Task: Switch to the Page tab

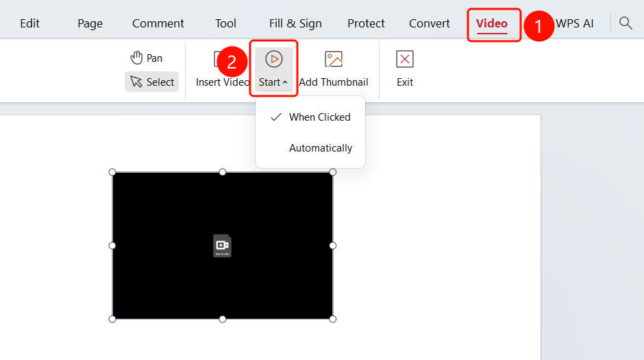Action: coord(90,23)
